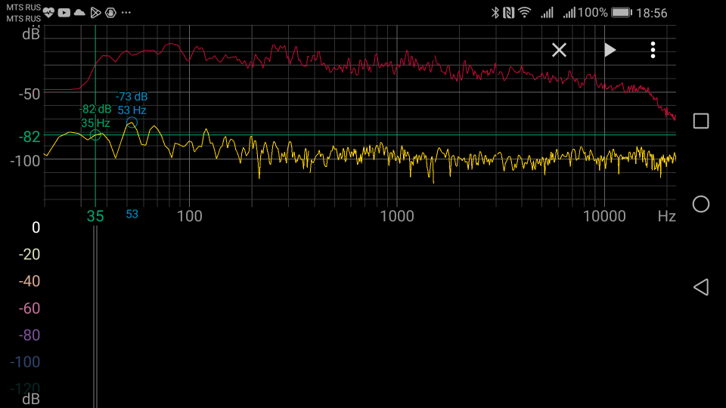This screenshot has width=726, height=408.
Task: Select the blue 53 Hz peak marker circle
Action: point(131,123)
